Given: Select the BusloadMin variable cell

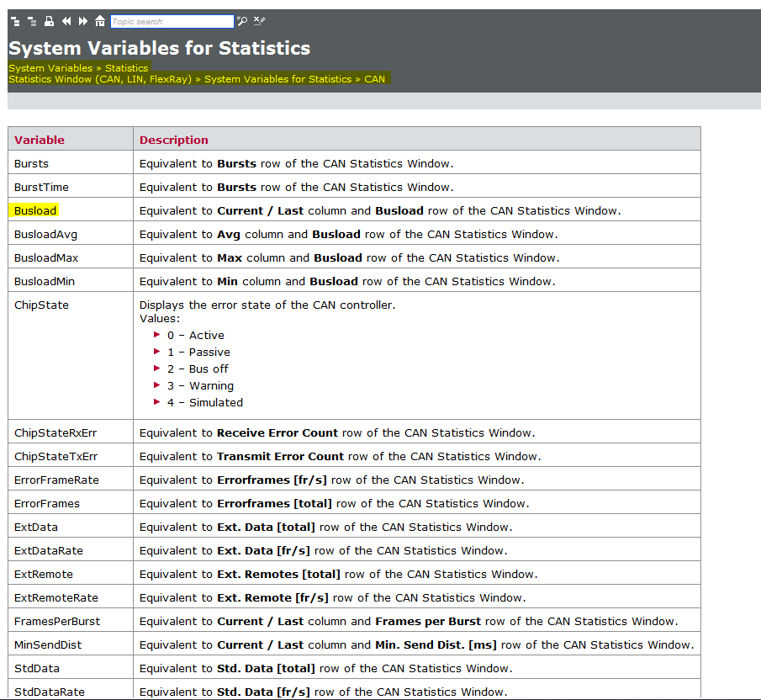Looking at the screenshot, I should pyautogui.click(x=71, y=281).
